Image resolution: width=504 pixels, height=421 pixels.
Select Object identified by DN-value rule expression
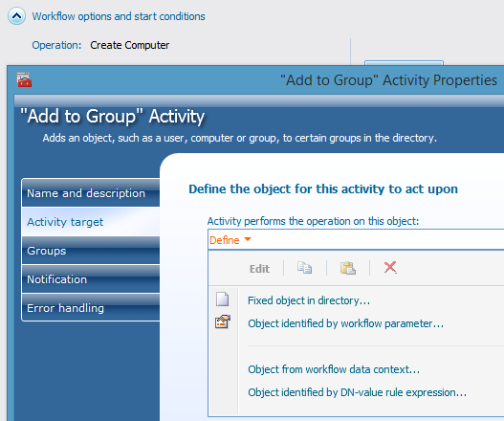coord(357,392)
